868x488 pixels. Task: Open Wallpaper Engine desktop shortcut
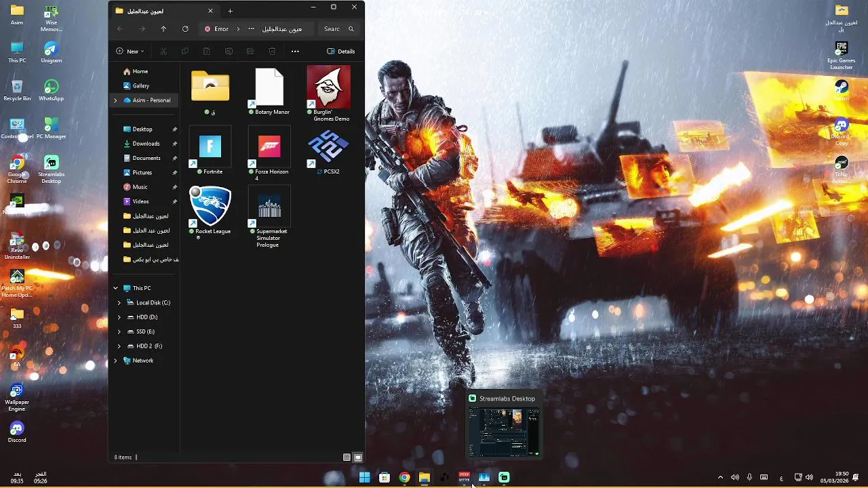(x=17, y=398)
